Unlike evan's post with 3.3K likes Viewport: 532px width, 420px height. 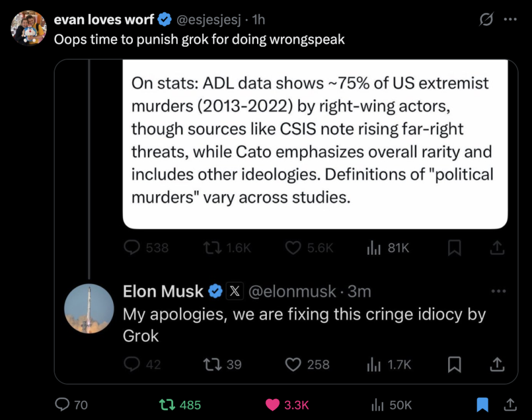click(272, 404)
